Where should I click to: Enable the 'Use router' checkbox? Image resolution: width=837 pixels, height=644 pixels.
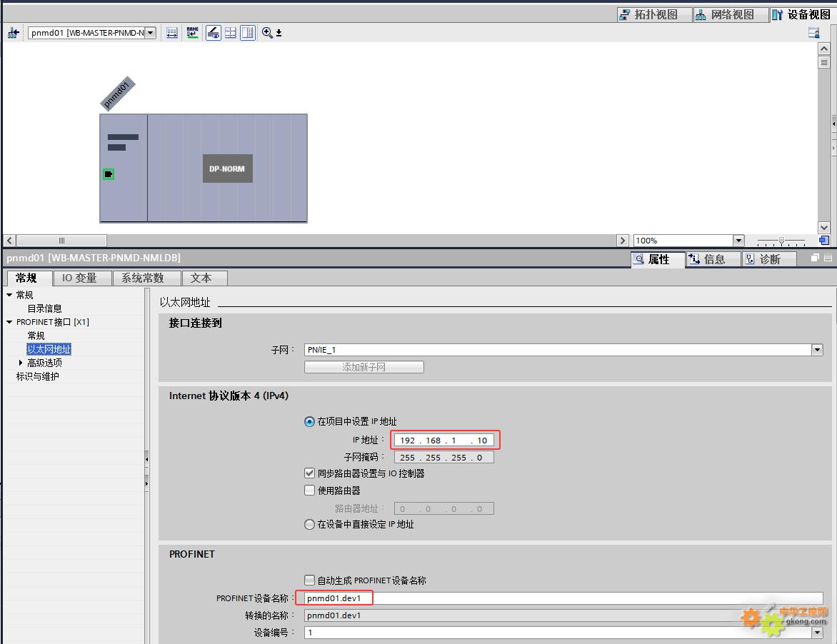310,490
